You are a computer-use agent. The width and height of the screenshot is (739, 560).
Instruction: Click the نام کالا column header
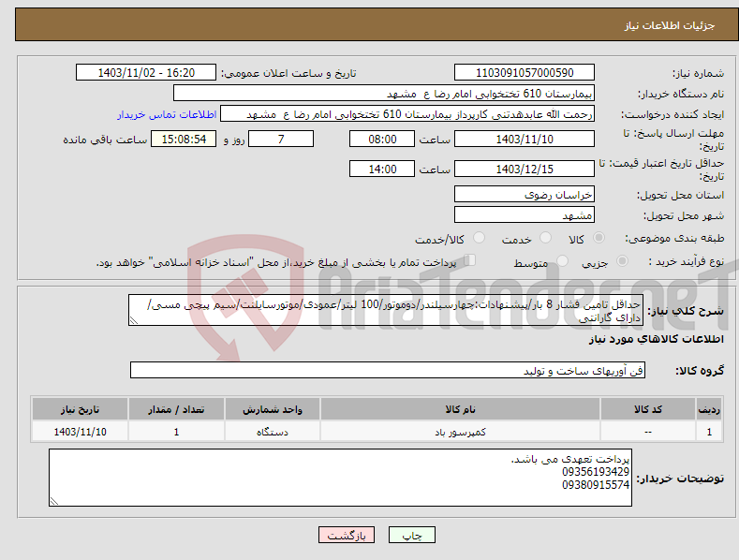(460, 409)
